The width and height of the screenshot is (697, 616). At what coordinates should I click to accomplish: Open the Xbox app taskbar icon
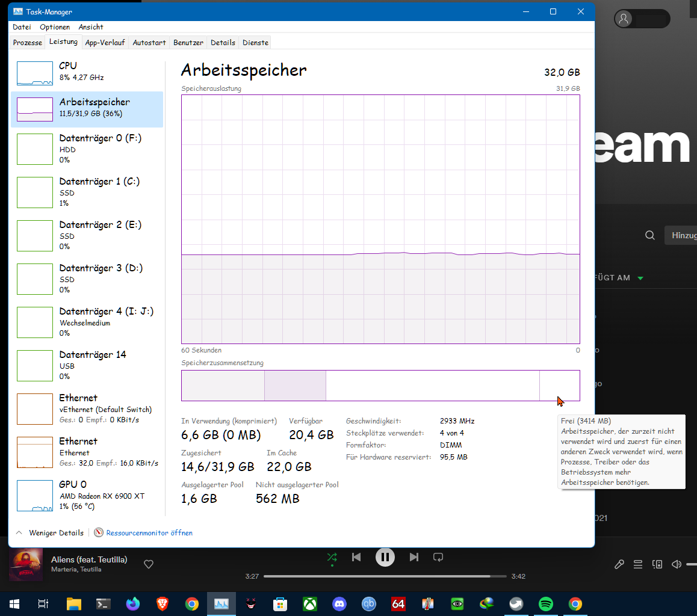(310, 604)
